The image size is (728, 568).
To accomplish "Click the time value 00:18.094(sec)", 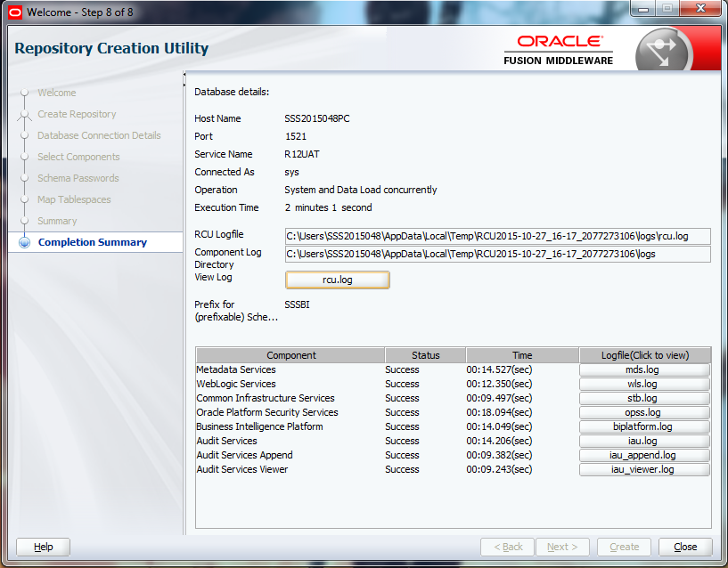I will pyautogui.click(x=499, y=412).
